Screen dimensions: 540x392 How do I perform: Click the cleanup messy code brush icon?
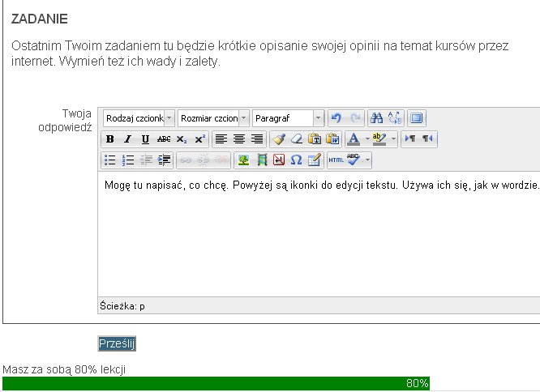pos(279,139)
